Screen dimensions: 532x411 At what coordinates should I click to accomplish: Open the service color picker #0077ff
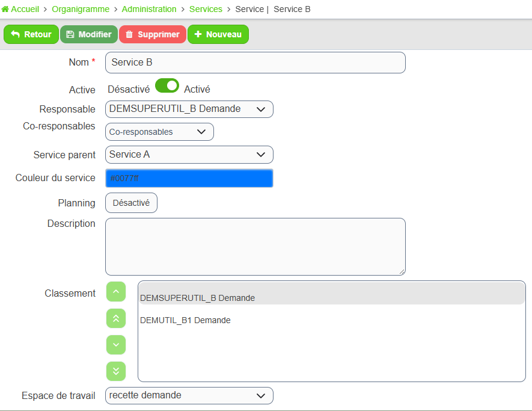(x=189, y=178)
